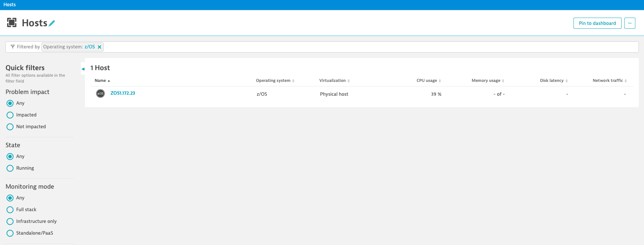Click into the filter input field

coord(345,47)
